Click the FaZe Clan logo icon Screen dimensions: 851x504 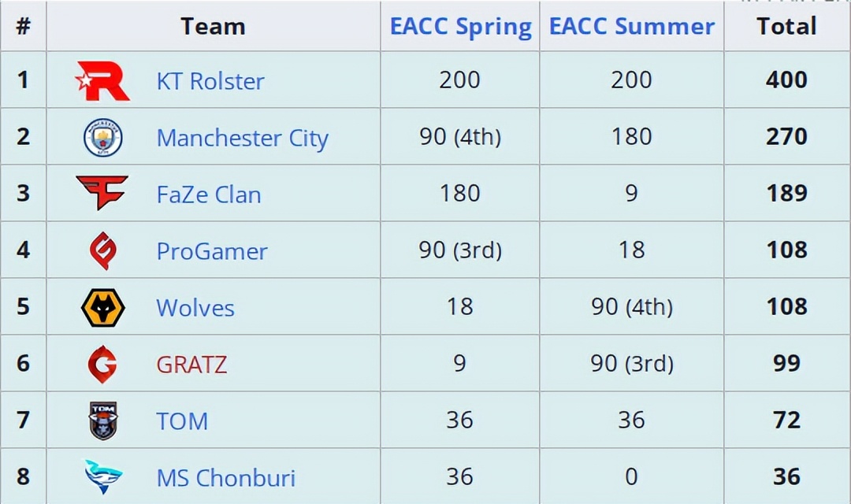102,193
